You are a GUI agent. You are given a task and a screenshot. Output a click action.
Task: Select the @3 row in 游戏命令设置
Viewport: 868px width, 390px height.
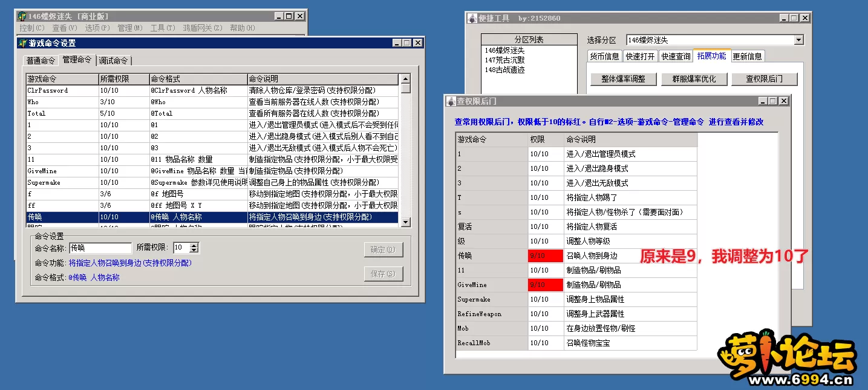pos(212,148)
